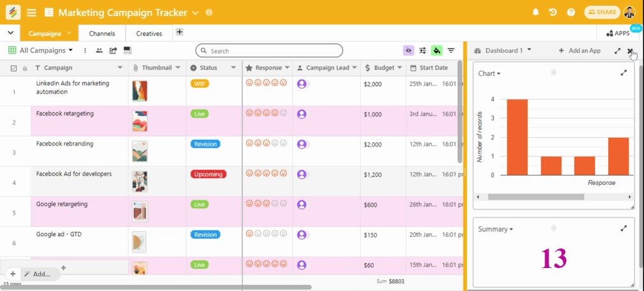The image size is (644, 291).
Task: Click the info icon next to tracker title
Action: [x=209, y=12]
